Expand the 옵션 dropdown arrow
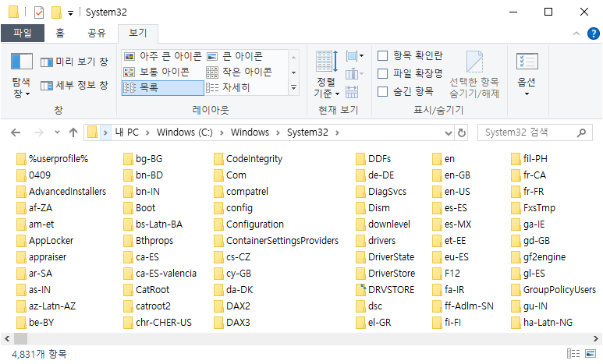Image resolution: width=603 pixels, height=364 pixels. tap(527, 94)
